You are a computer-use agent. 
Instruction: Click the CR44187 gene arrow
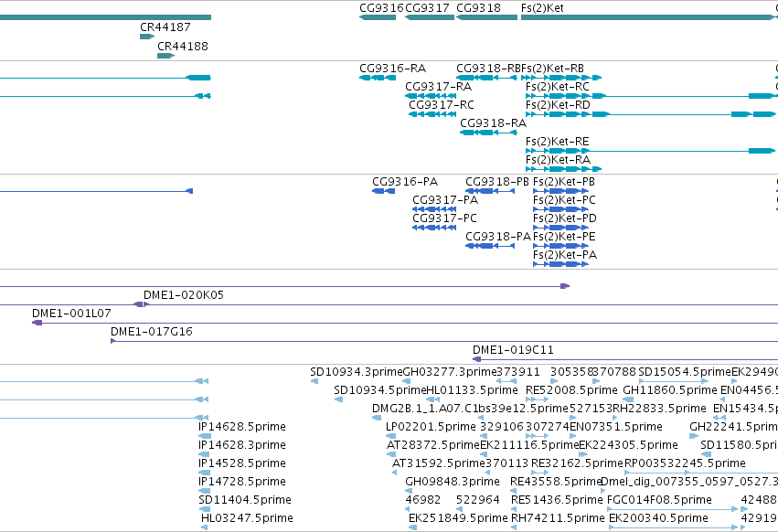[x=147, y=37]
